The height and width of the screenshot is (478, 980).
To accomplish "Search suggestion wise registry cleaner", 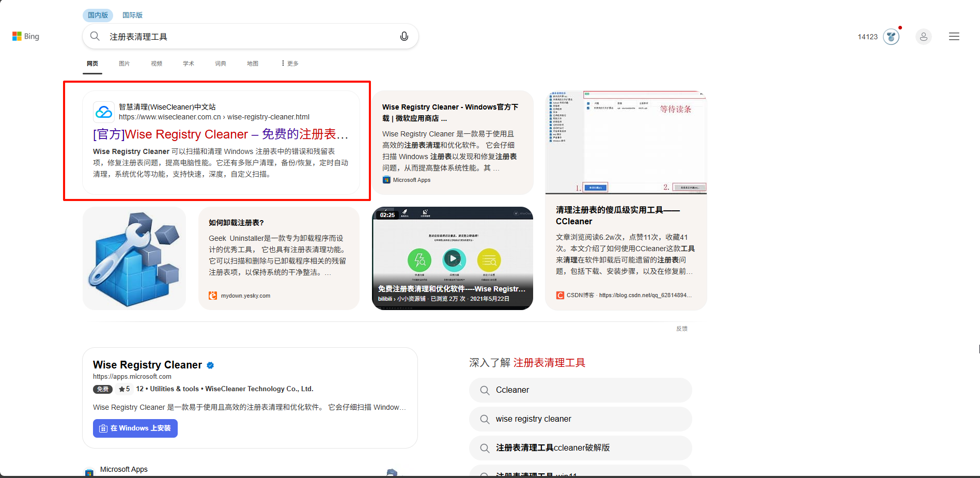I will pos(581,419).
